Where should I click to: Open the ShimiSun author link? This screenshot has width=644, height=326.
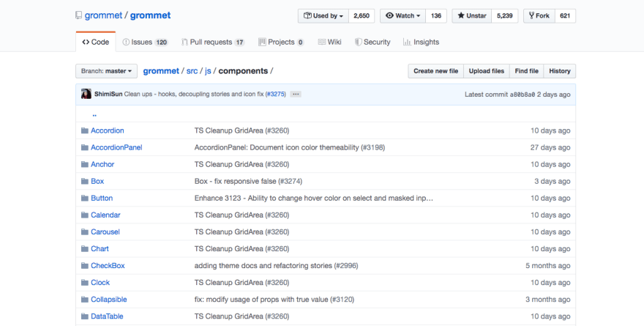click(x=108, y=95)
